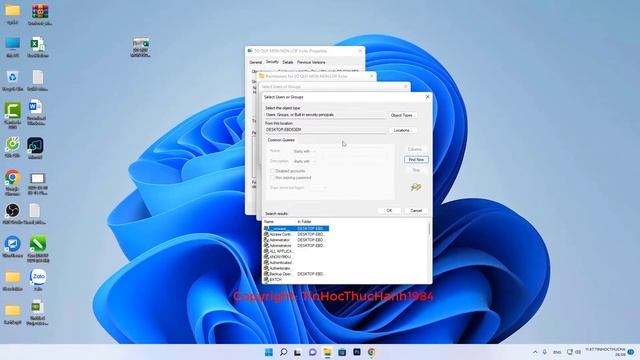Image resolution: width=640 pixels, height=360 pixels.
Task: Switch to the General tab in Properties
Action: [x=256, y=62]
